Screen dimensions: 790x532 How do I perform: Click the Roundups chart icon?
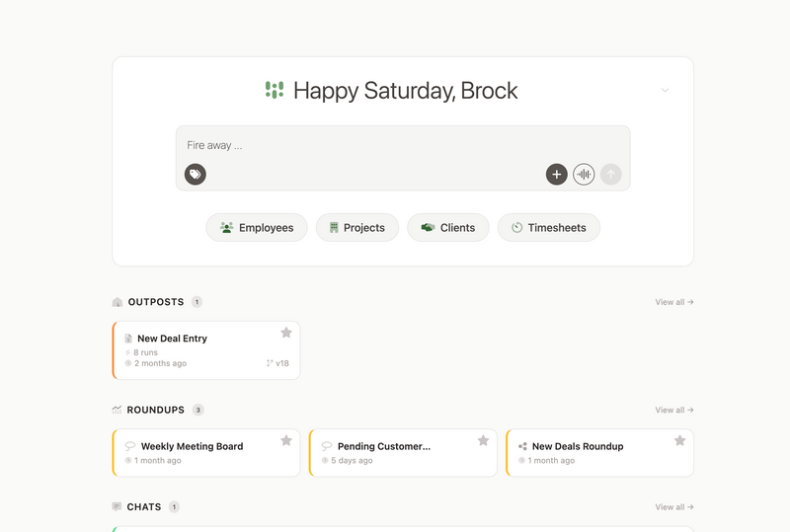(117, 410)
